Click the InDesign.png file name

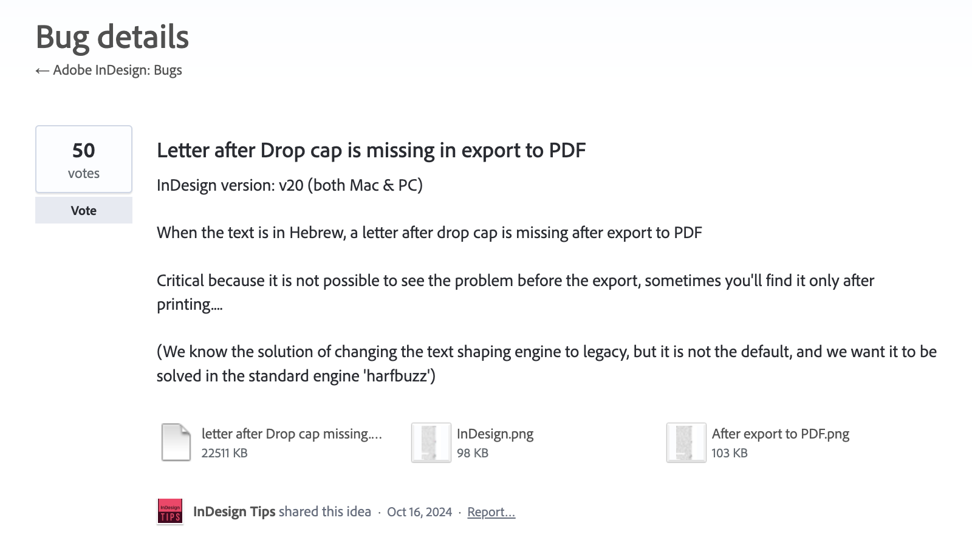pyautogui.click(x=495, y=434)
